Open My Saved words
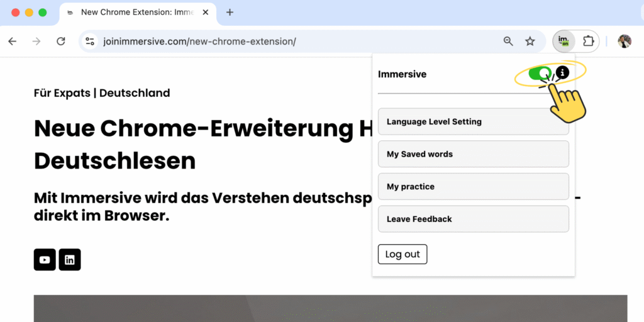Viewport: 644px width, 322px height. click(473, 154)
